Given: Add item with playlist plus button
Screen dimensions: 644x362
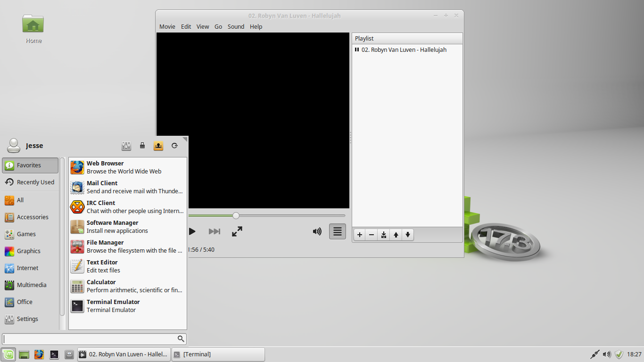Looking at the screenshot, I should click(x=360, y=235).
